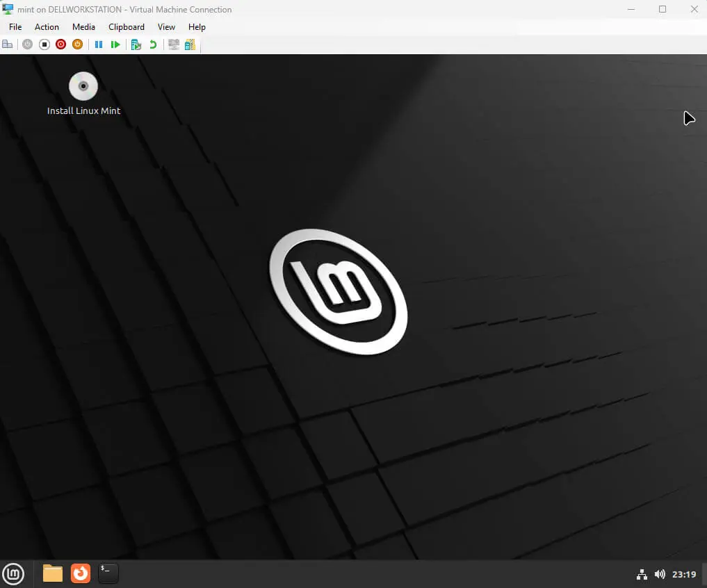Click the 23:19 panel clock
Image resolution: width=707 pixels, height=588 pixels.
684,574
